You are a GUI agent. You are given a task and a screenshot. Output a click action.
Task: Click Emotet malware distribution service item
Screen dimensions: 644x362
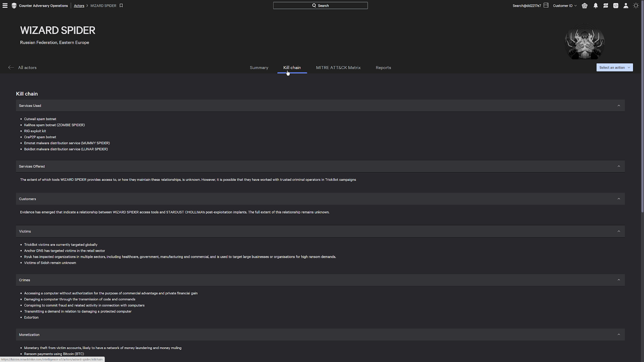pos(67,143)
